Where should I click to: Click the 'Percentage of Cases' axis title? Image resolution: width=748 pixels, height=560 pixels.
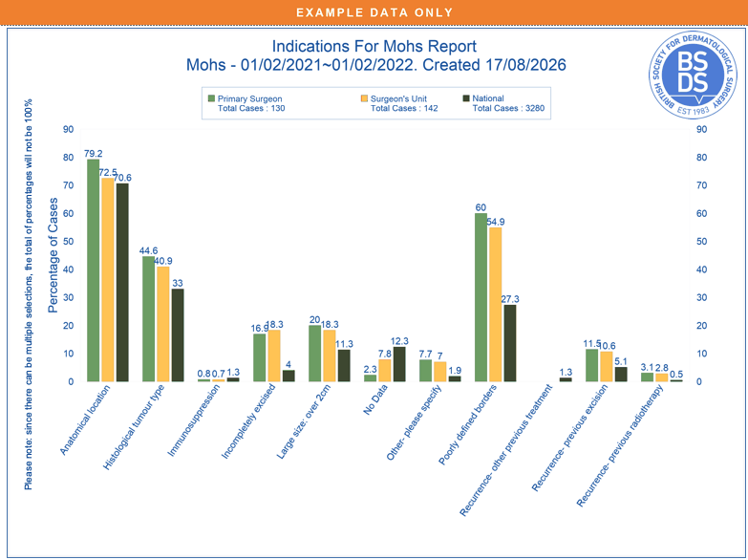(53, 255)
